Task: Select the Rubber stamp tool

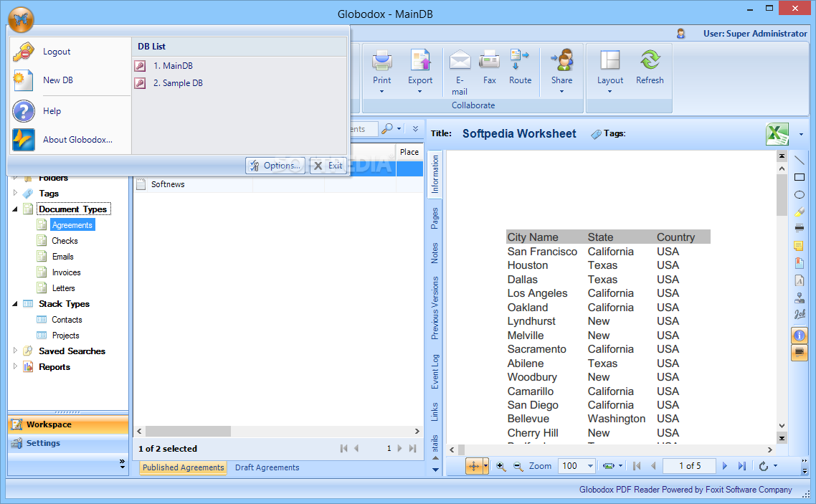Action: [x=800, y=298]
